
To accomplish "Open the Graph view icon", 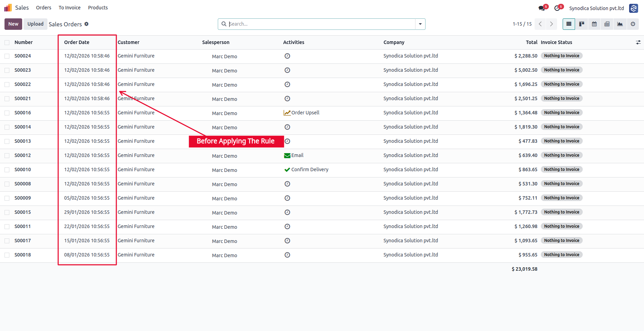I will (x=620, y=24).
